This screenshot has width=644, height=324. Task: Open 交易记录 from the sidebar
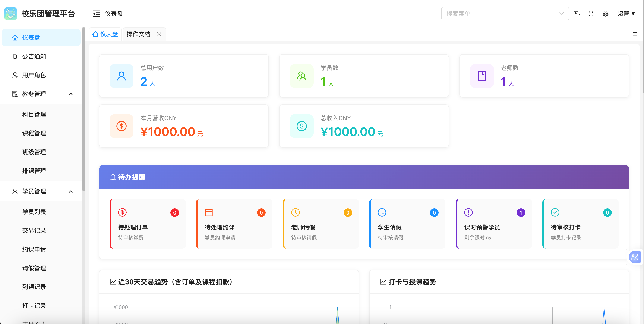point(34,230)
